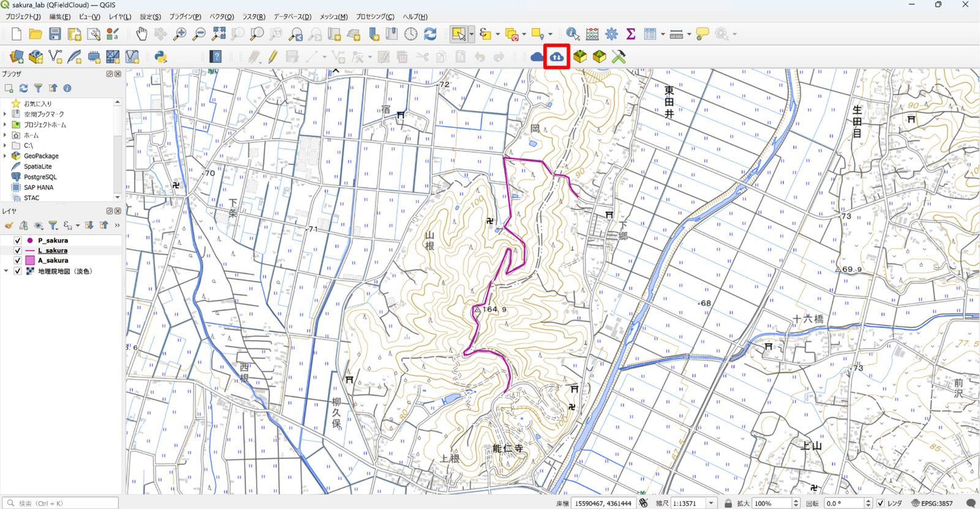The width and height of the screenshot is (980, 509).
Task: Open the scale dropdown in status bar
Action: 711,503
